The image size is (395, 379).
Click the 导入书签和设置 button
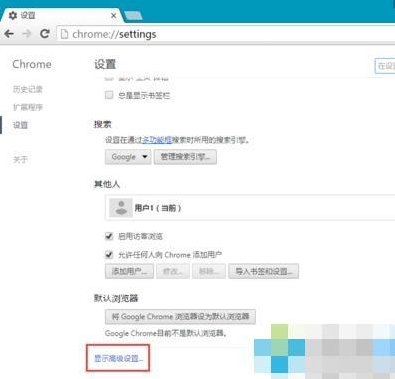coord(263,271)
